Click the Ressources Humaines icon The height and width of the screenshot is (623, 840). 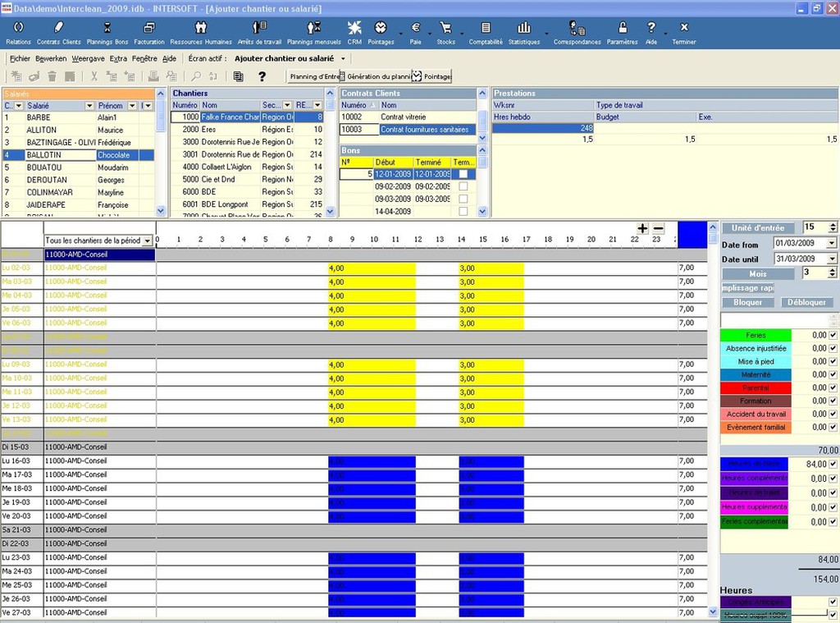[201, 32]
